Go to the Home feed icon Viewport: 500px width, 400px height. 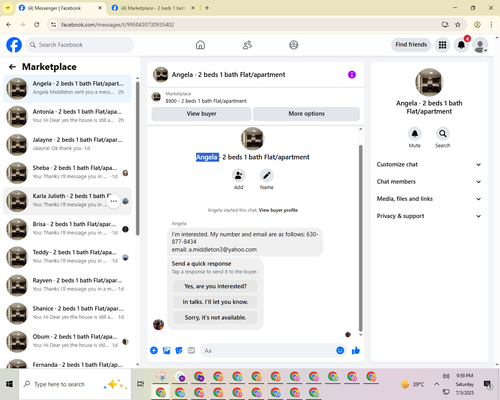tap(200, 45)
